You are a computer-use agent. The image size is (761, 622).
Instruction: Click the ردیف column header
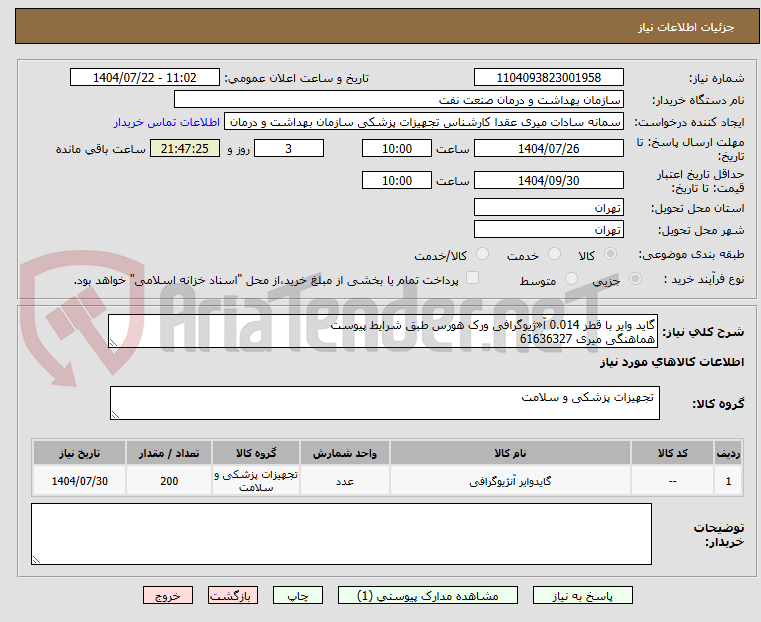coord(728,453)
